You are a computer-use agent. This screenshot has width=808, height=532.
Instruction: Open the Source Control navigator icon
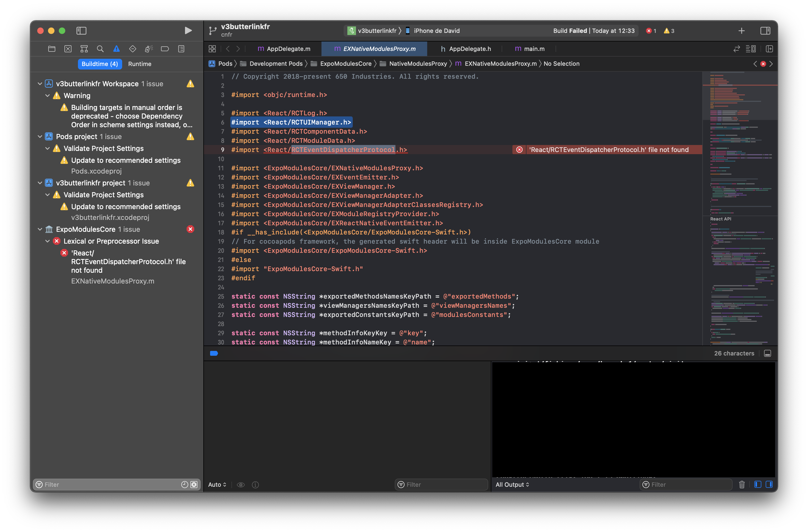pos(68,49)
